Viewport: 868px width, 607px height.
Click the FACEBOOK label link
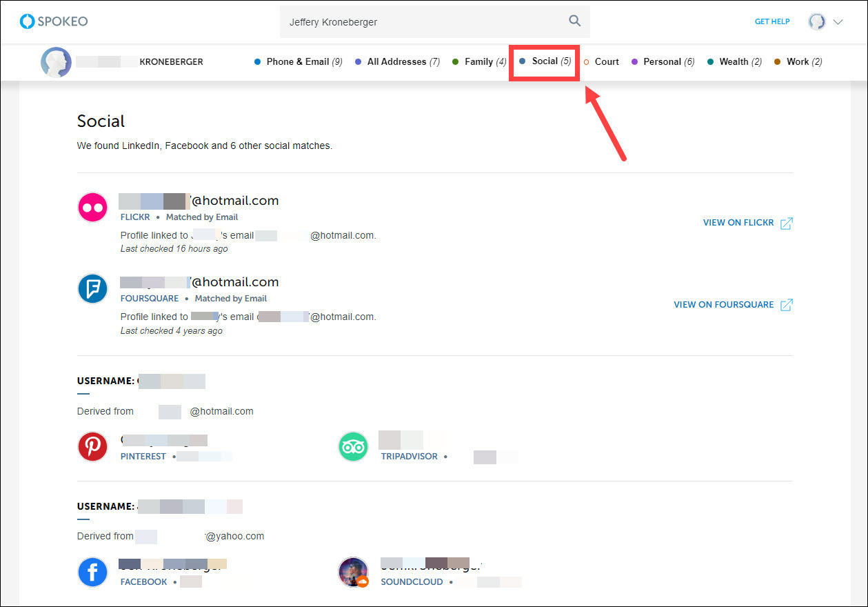coord(143,582)
